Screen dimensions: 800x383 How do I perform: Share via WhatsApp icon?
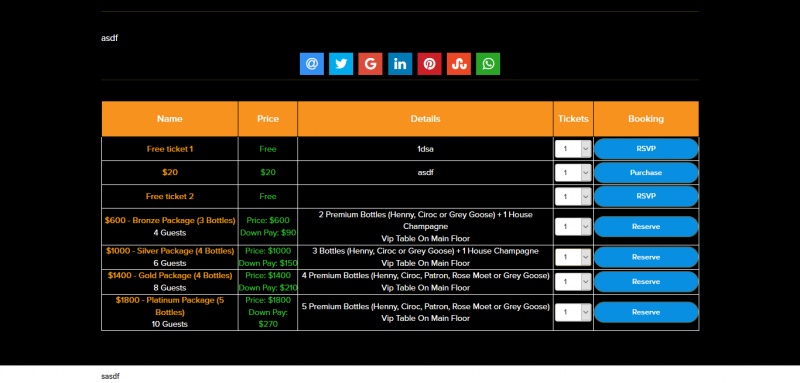click(x=488, y=64)
